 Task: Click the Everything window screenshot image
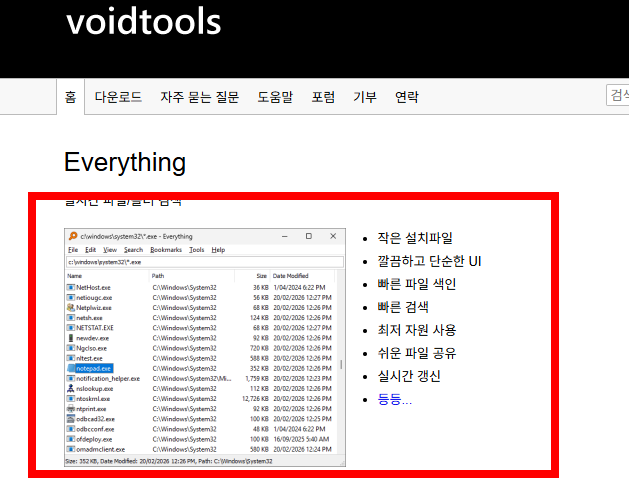point(205,348)
